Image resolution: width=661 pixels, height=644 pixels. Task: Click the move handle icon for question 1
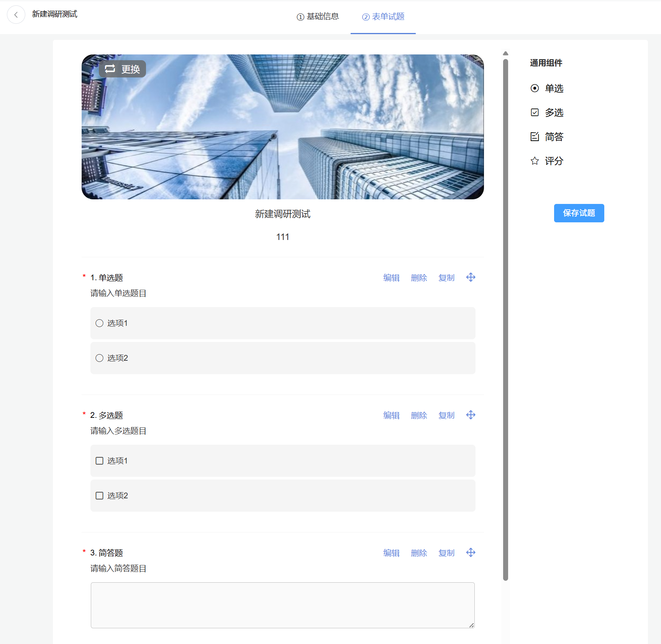471,277
